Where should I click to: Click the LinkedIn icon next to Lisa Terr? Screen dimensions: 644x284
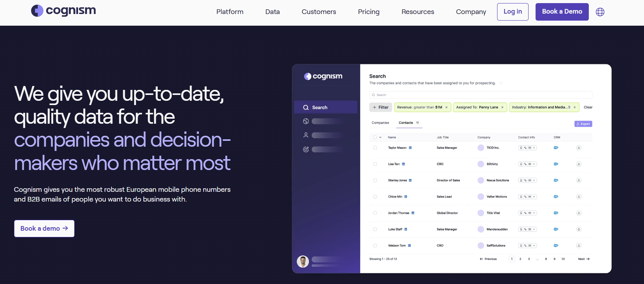tap(403, 164)
